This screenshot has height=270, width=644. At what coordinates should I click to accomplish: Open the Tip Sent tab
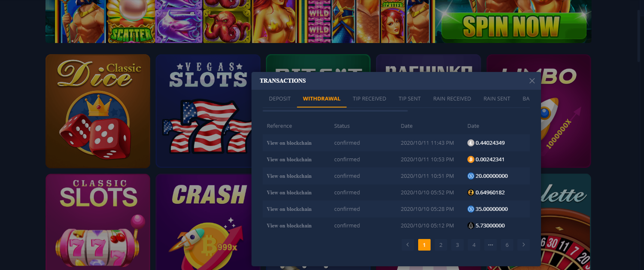coord(410,99)
